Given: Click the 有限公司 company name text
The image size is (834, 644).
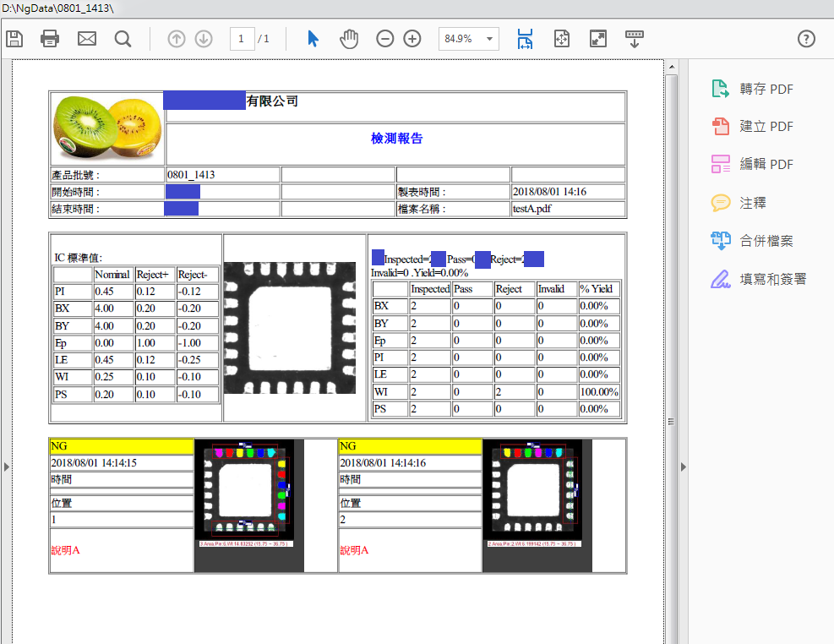Looking at the screenshot, I should (272, 101).
